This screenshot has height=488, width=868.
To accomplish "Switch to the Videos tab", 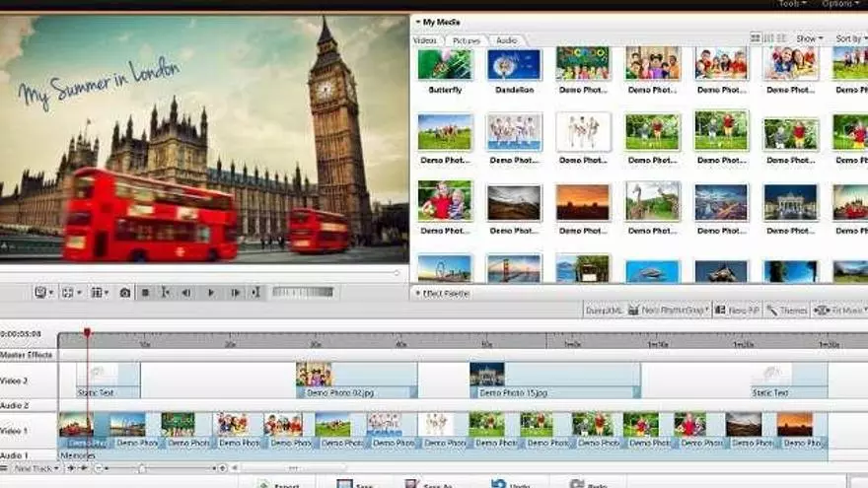I will (x=425, y=40).
